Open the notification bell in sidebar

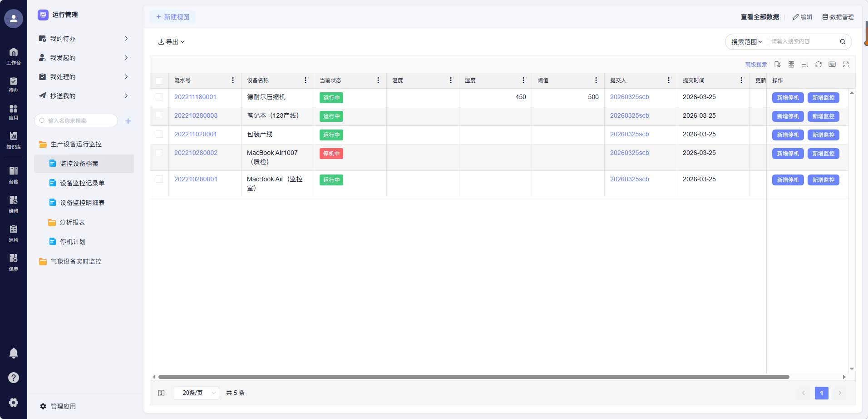pos(14,353)
